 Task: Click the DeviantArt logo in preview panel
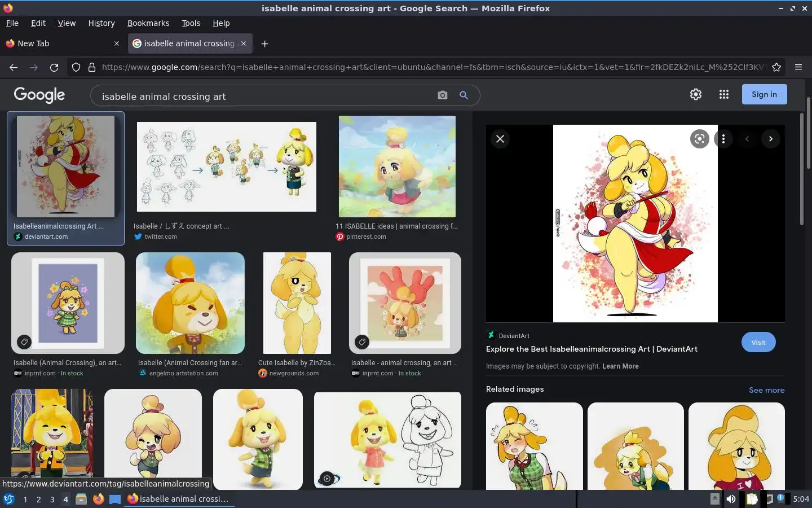click(491, 335)
